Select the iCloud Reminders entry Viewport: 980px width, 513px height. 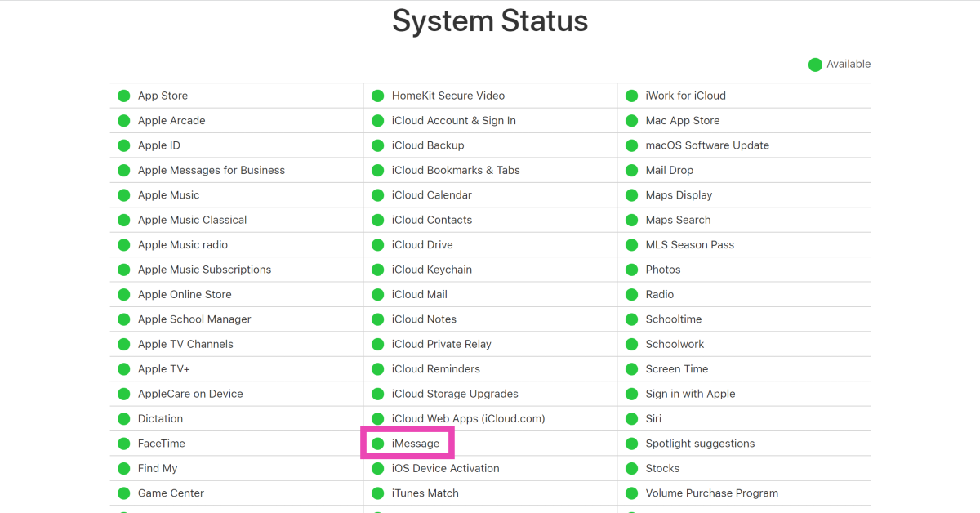pyautogui.click(x=436, y=369)
